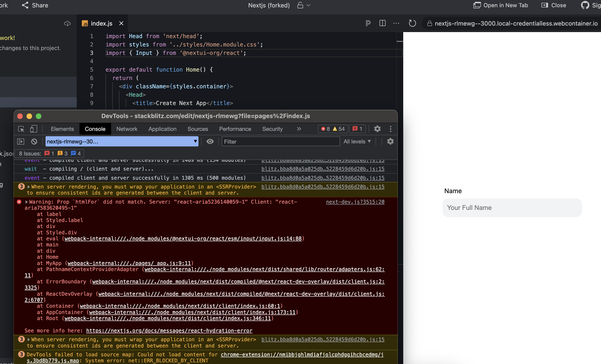The height and width of the screenshot is (364, 601).
Task: Click the inspect element selector icon
Action: 21,129
